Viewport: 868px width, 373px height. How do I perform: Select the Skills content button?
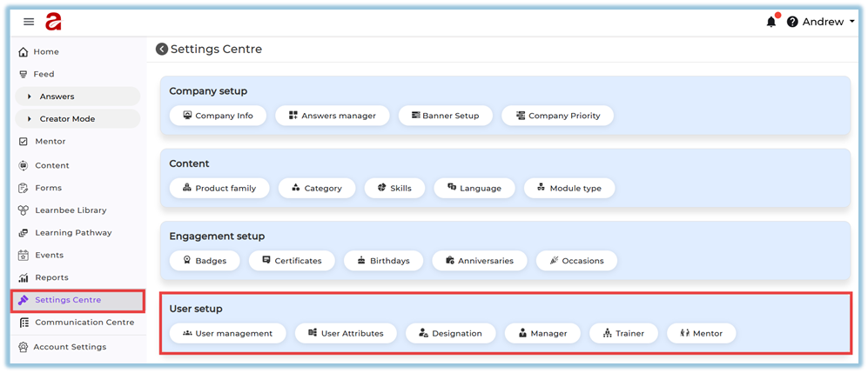[x=394, y=188]
